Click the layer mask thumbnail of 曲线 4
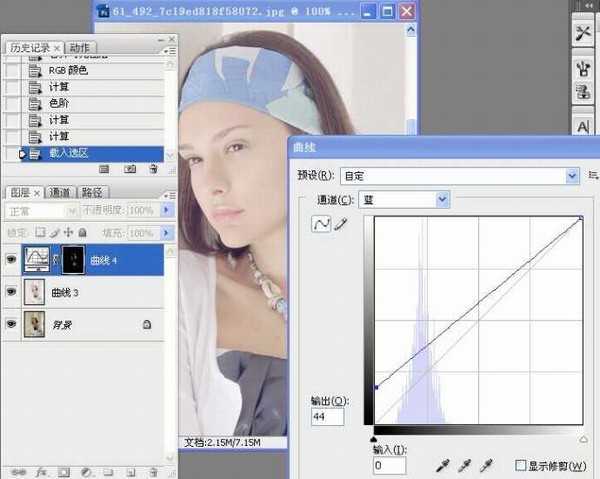 [73, 262]
